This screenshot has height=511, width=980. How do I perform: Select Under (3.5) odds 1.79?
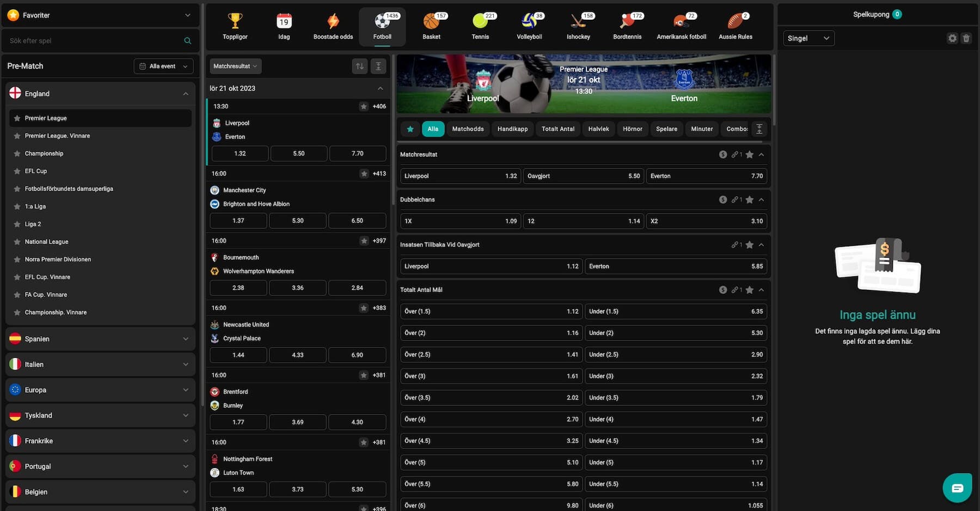click(x=676, y=398)
